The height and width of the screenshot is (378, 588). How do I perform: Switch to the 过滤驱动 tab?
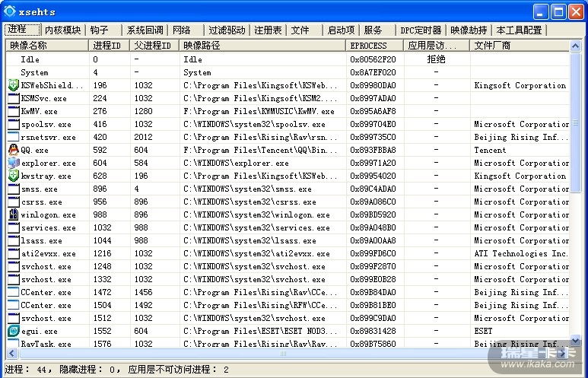pyautogui.click(x=227, y=30)
